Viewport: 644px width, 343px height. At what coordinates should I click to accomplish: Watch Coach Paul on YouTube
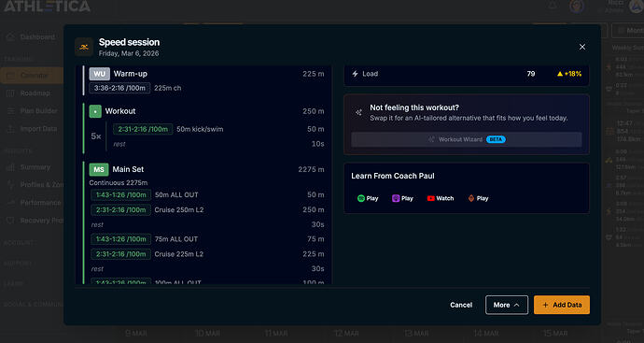(441, 198)
